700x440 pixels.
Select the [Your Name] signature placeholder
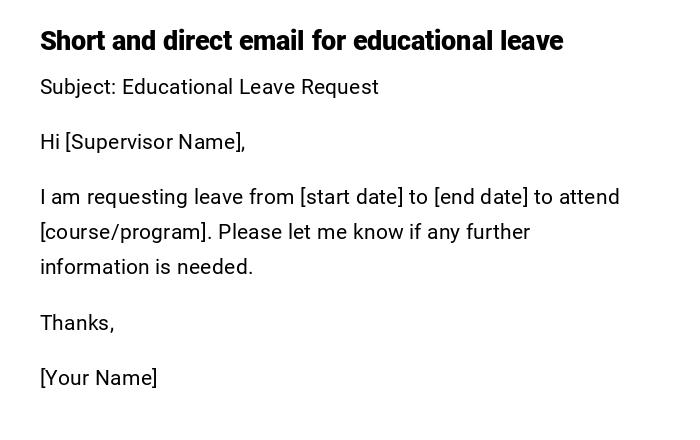point(98,378)
